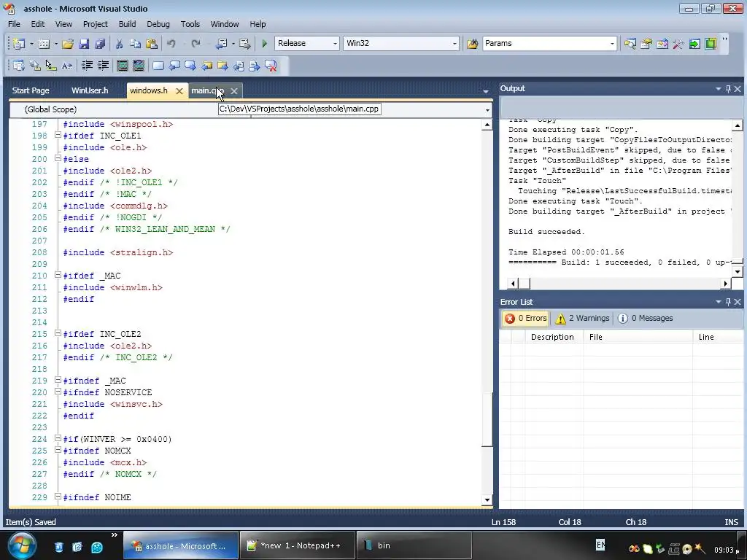
Task: Cut selection with the scissors icon
Action: (x=119, y=44)
